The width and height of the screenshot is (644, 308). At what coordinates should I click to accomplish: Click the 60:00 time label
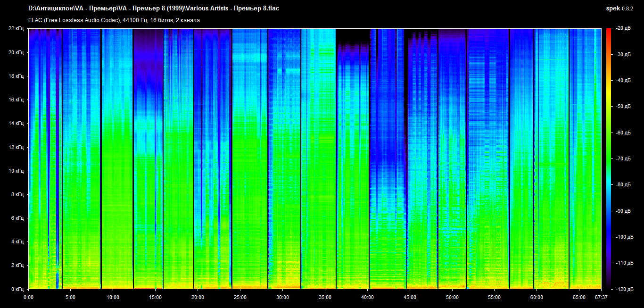(537, 297)
